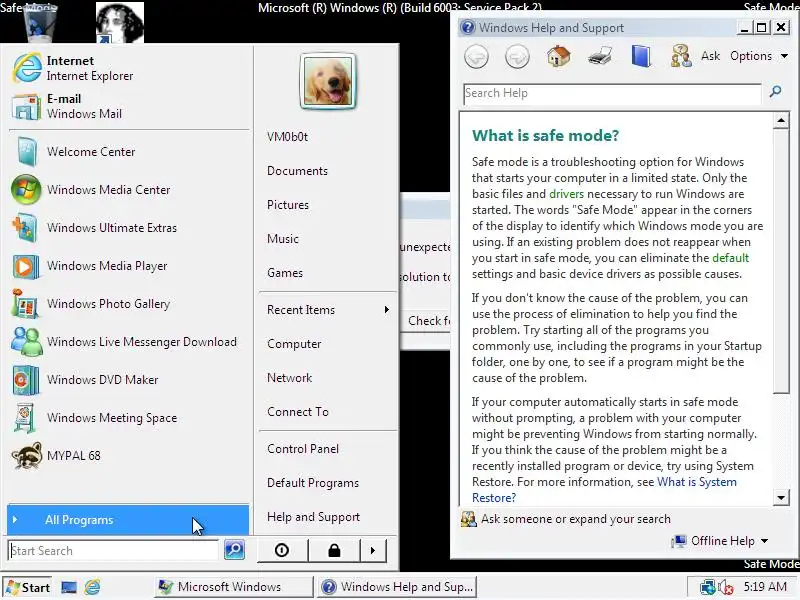The width and height of the screenshot is (800, 600).
Task: Select Help and Support menu entry
Action: pyautogui.click(x=313, y=517)
